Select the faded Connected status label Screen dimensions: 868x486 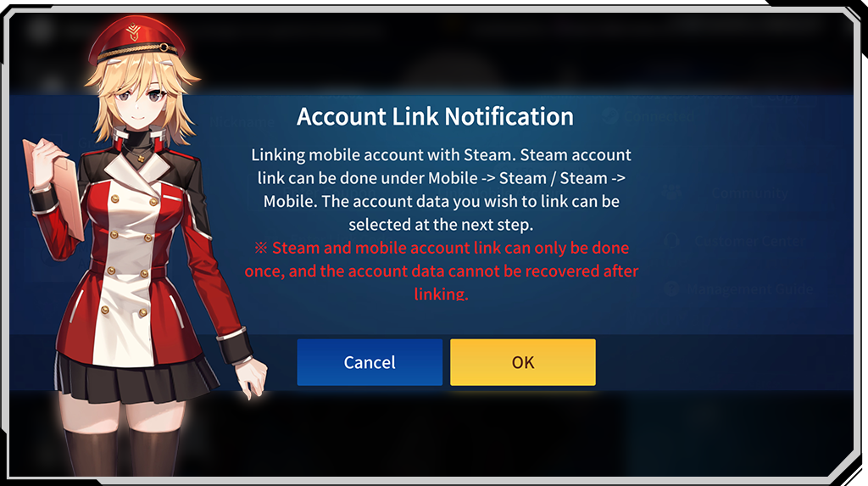point(659,116)
